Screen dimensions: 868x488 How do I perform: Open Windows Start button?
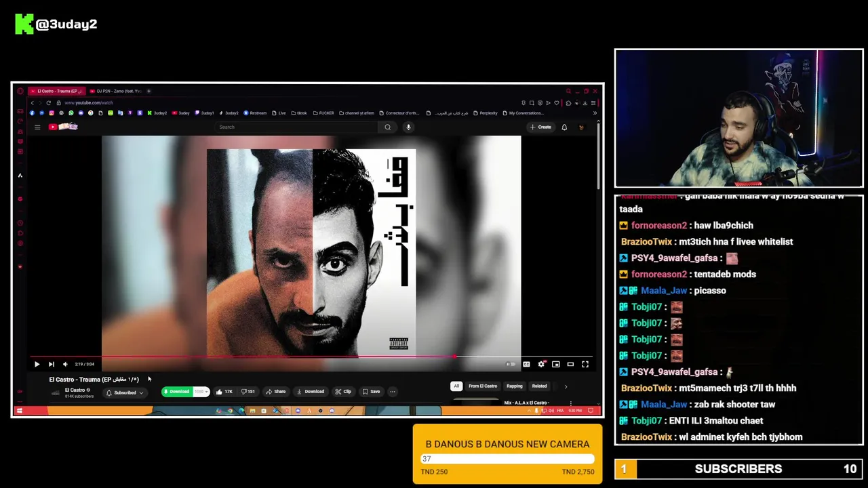click(19, 411)
